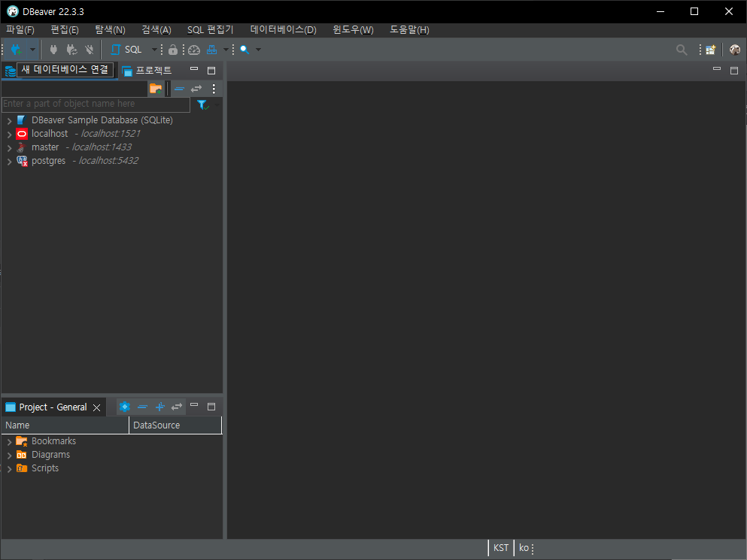Screen dimensions: 747x560
Task: Click the new database connection plug icon
Action: click(17, 50)
